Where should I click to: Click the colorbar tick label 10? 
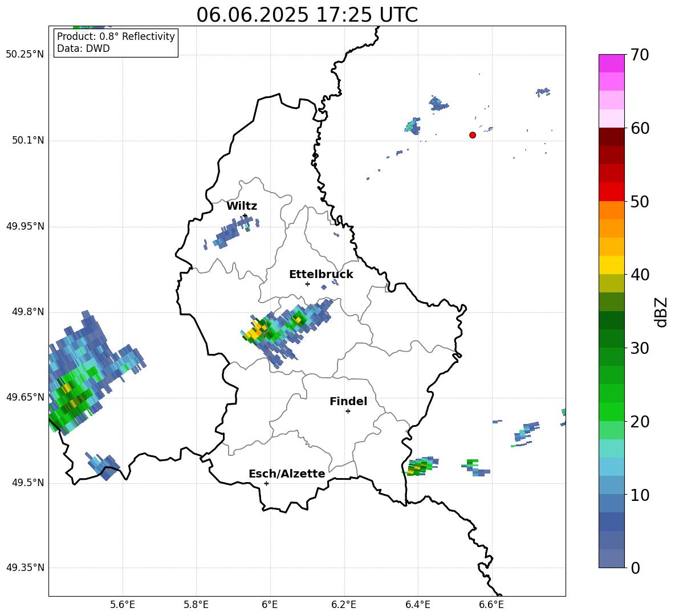point(640,495)
